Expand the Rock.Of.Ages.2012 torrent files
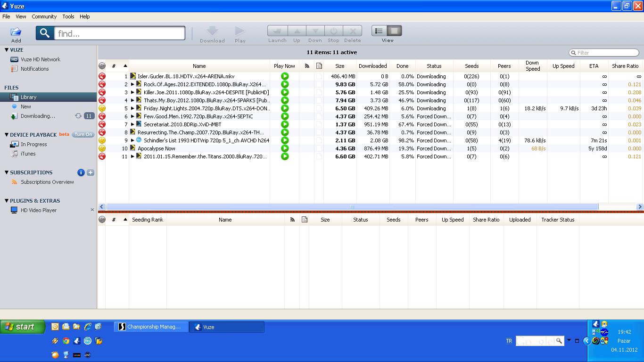This screenshot has width=644, height=362. point(132,84)
